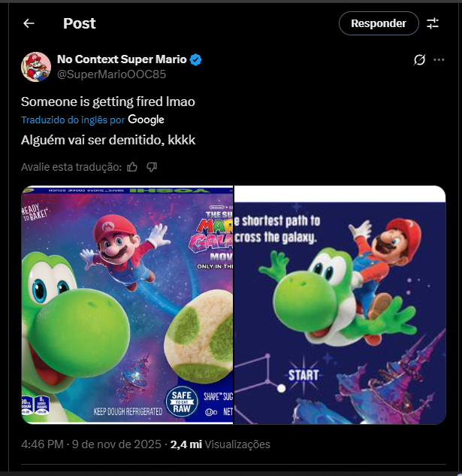Click the "Traduzido do inglês por" link
This screenshot has height=476, width=462.
pyautogui.click(x=72, y=120)
